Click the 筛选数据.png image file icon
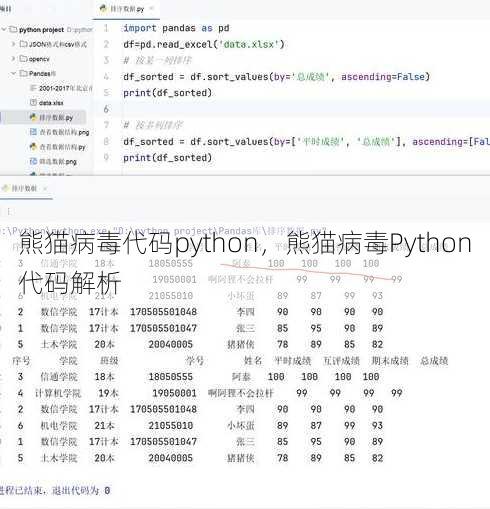The image size is (490, 509). tap(33, 161)
